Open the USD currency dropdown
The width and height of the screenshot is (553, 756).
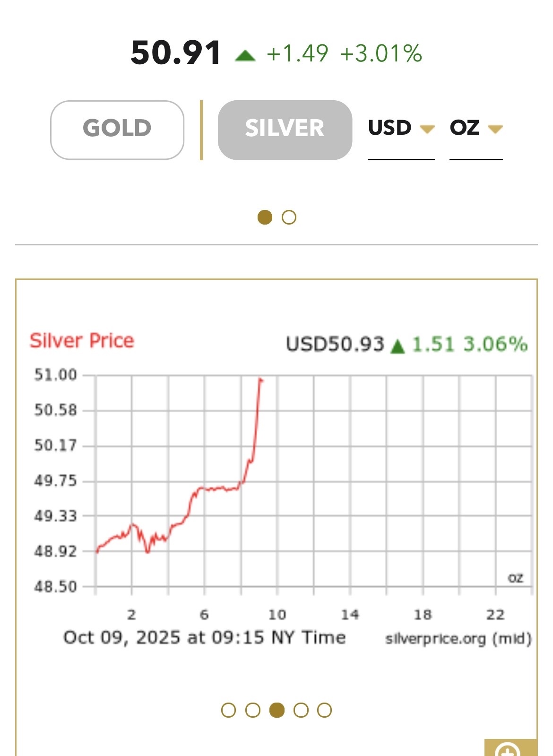pyautogui.click(x=400, y=128)
